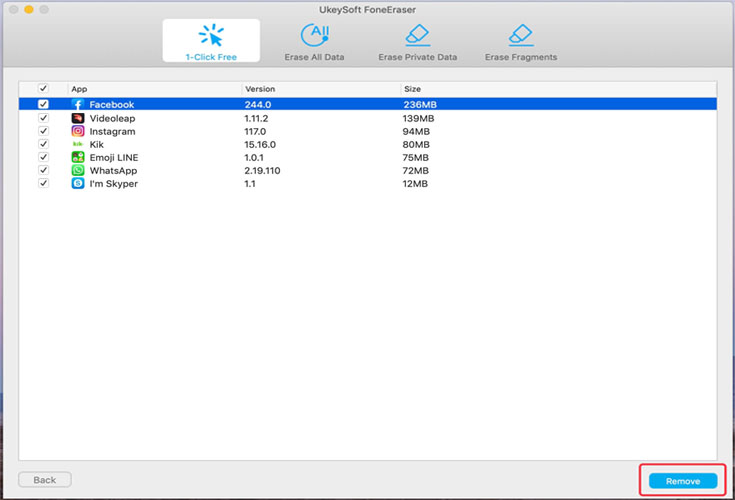Viewport: 735px width, 500px height.
Task: Select the I'm Skyper row name
Action: click(x=114, y=184)
